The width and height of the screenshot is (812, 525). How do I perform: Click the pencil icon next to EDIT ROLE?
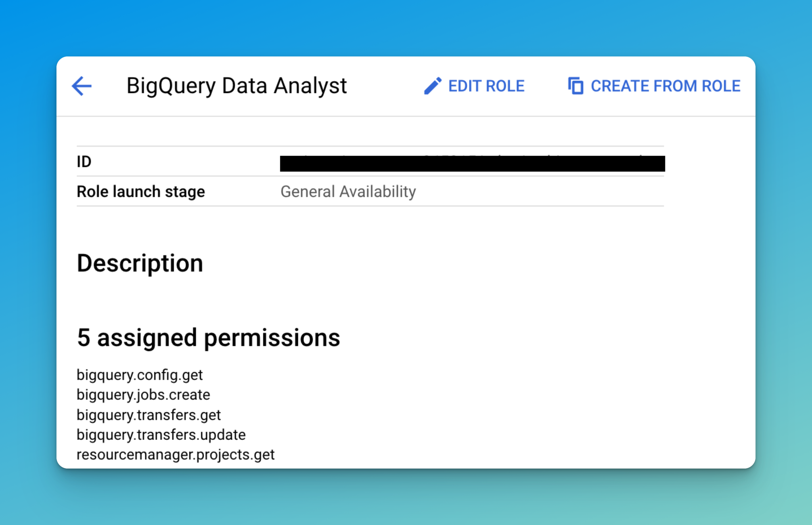point(433,86)
